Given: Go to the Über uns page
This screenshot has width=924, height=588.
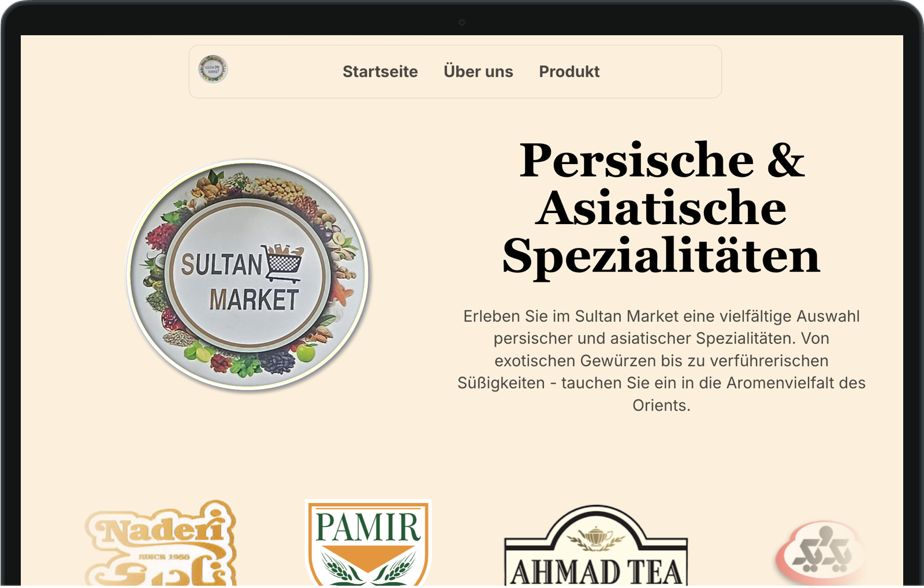Looking at the screenshot, I should click(478, 72).
